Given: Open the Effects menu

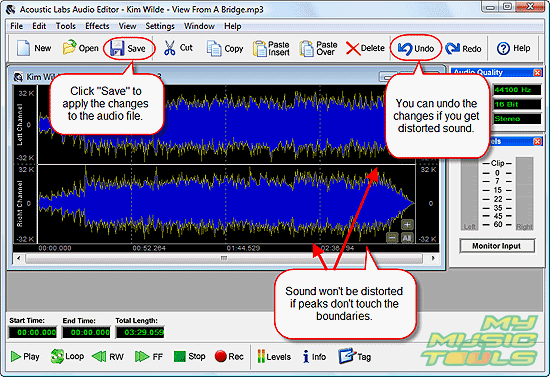Looking at the screenshot, I should pyautogui.click(x=97, y=26).
